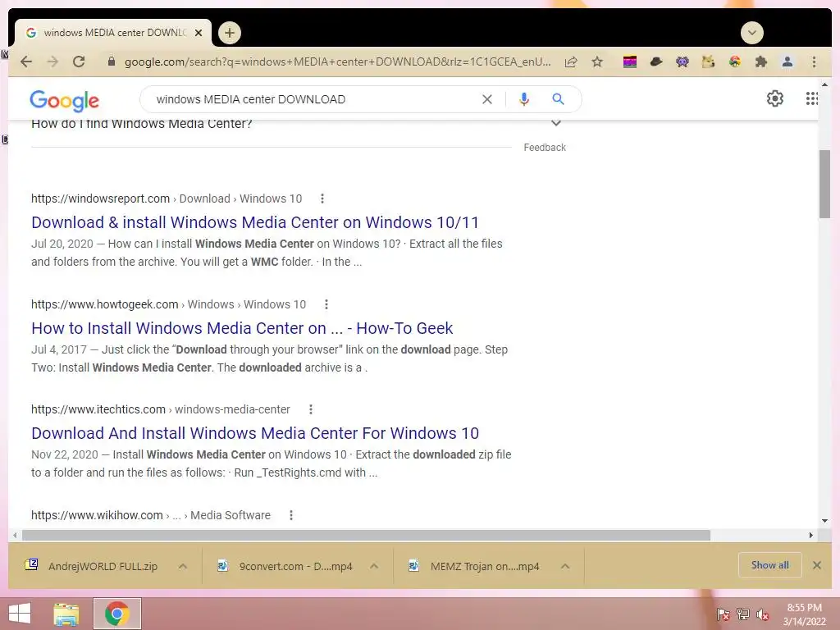This screenshot has width=840, height=630.
Task: Click the scroll up arrow
Action: pyautogui.click(x=824, y=84)
